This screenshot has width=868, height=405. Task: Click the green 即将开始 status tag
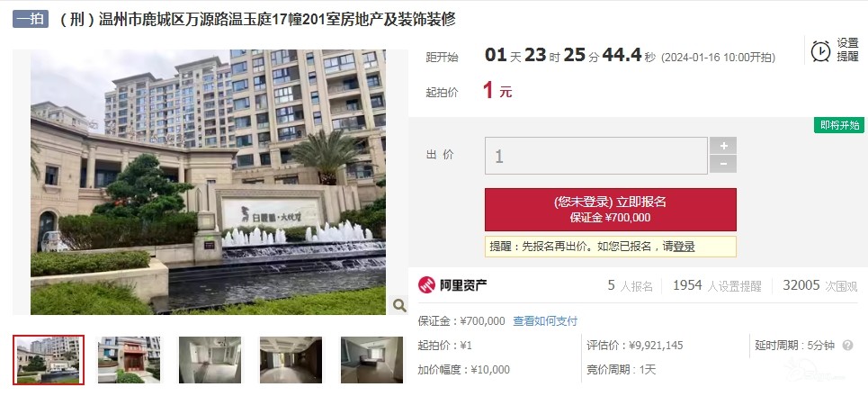click(839, 125)
